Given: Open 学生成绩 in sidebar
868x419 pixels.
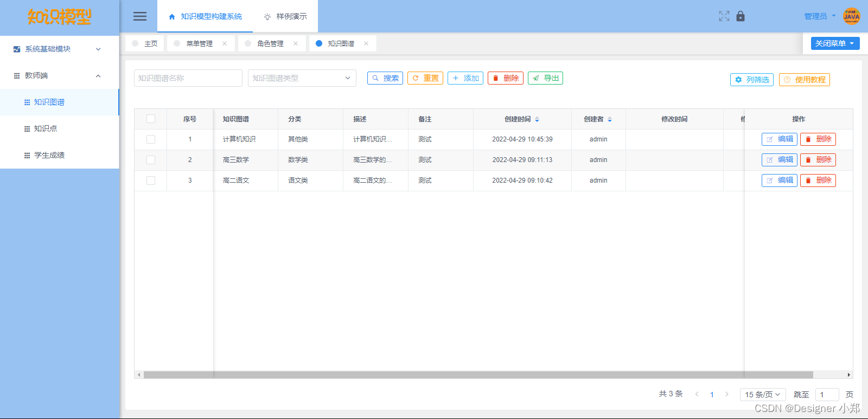Looking at the screenshot, I should [59, 155].
